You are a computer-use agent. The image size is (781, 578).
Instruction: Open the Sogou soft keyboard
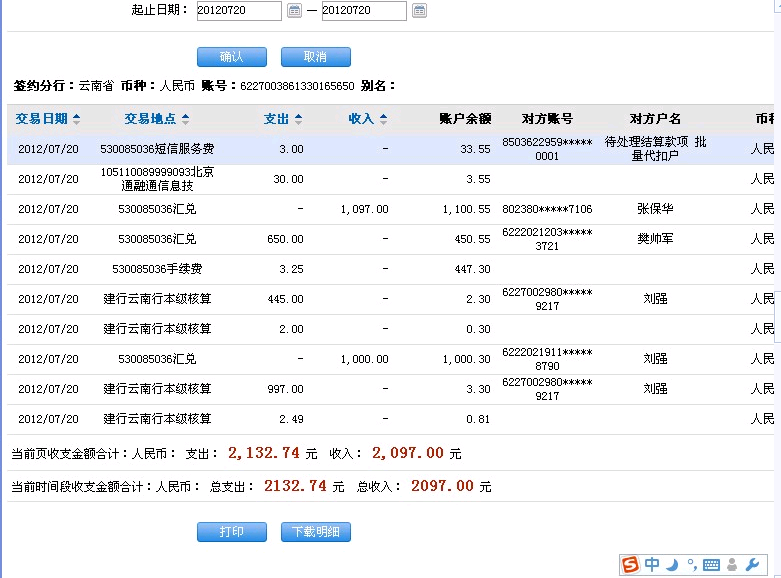(x=711, y=566)
